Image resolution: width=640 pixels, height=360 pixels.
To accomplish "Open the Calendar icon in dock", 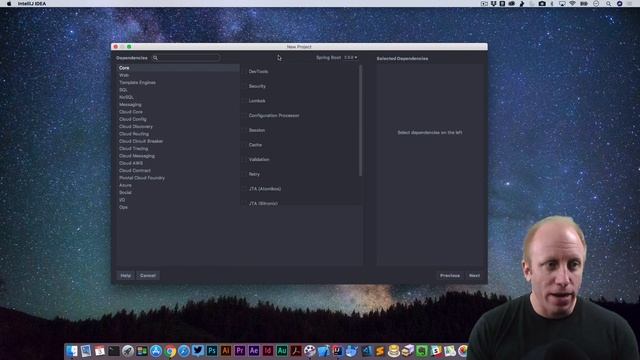I will click(100, 351).
